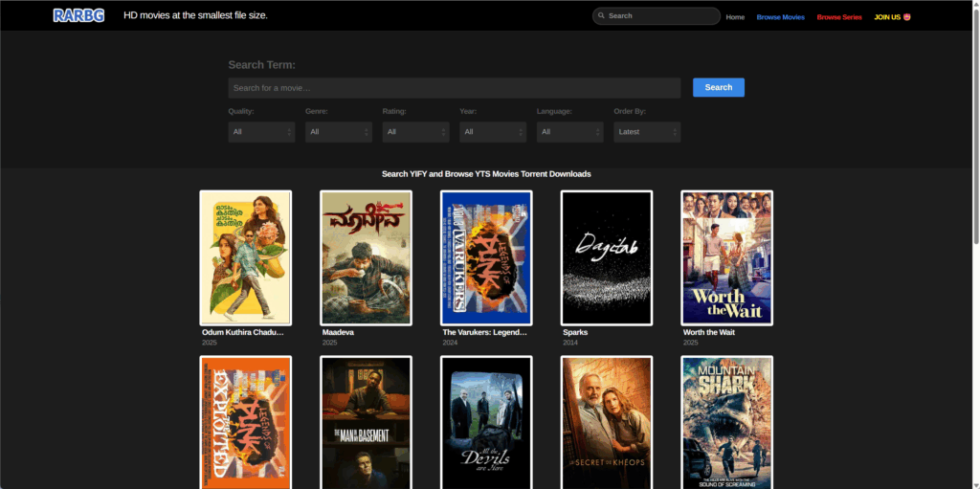The image size is (980, 489).
Task: Click the Search for a movie field
Action: pos(454,88)
